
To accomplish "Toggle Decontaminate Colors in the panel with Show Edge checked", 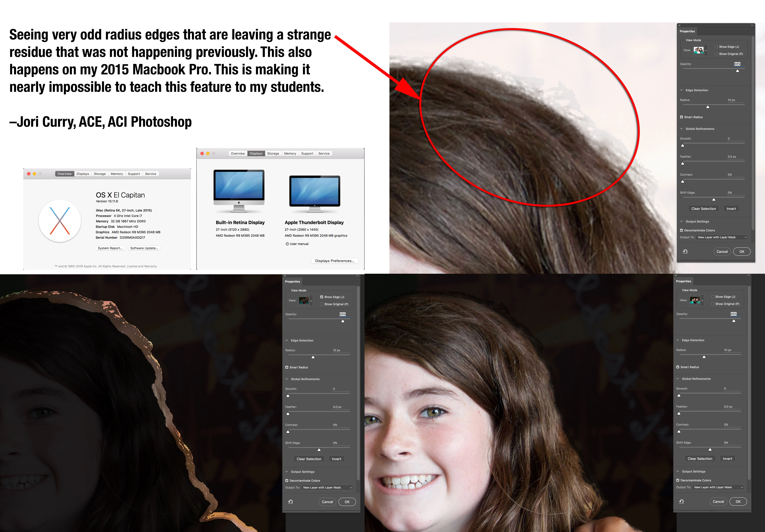I will coord(287,480).
